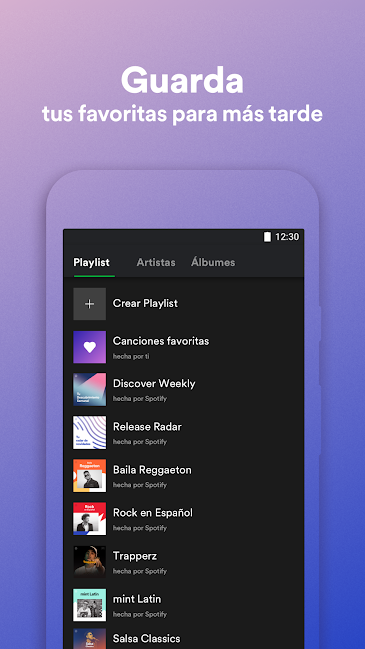Open the Rock en Español playlist title

153,513
